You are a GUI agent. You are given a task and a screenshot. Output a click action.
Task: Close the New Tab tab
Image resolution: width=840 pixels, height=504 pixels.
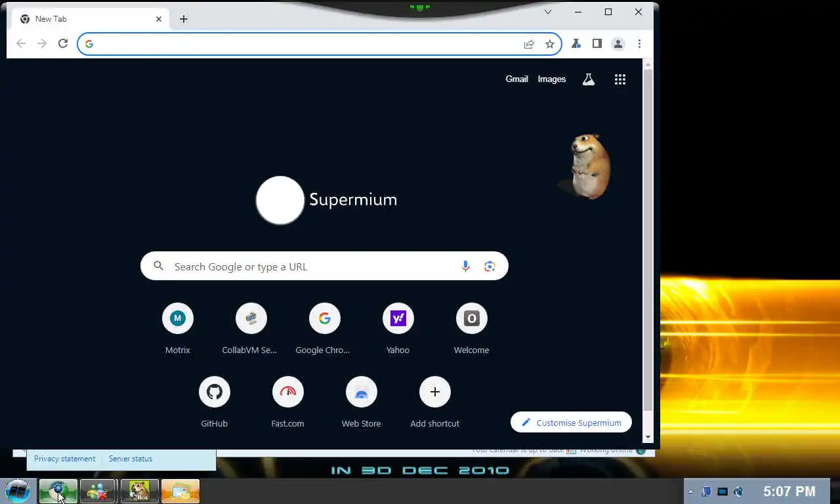159,19
